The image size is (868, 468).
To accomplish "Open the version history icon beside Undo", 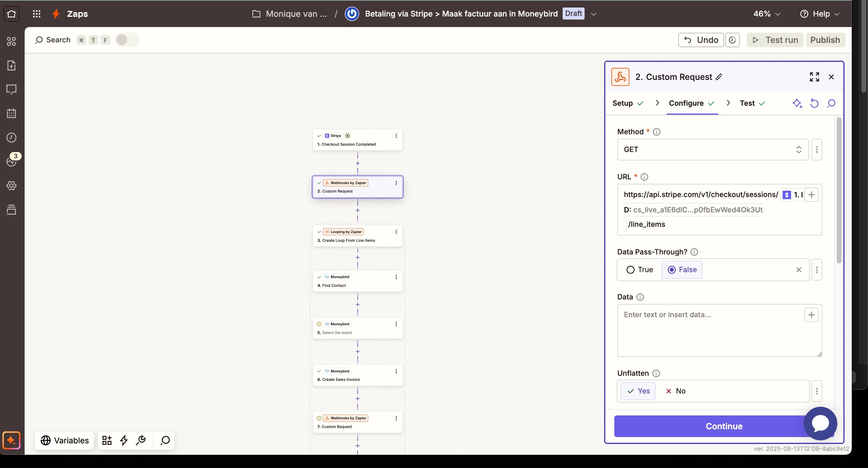I will coord(732,40).
